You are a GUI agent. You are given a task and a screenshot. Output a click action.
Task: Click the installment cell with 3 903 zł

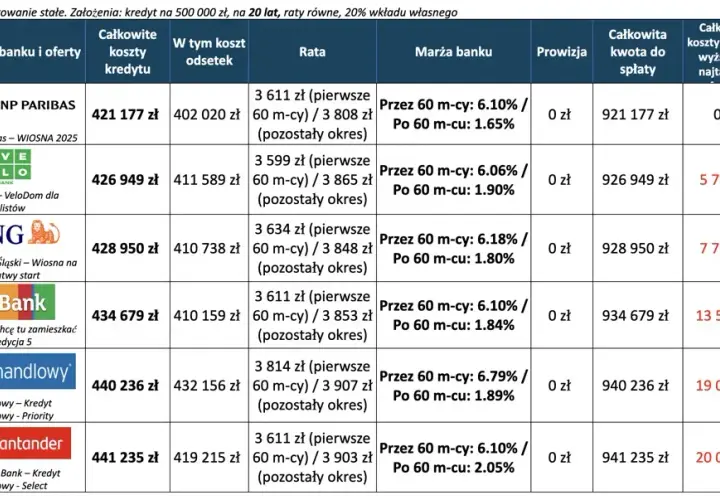coord(312,457)
